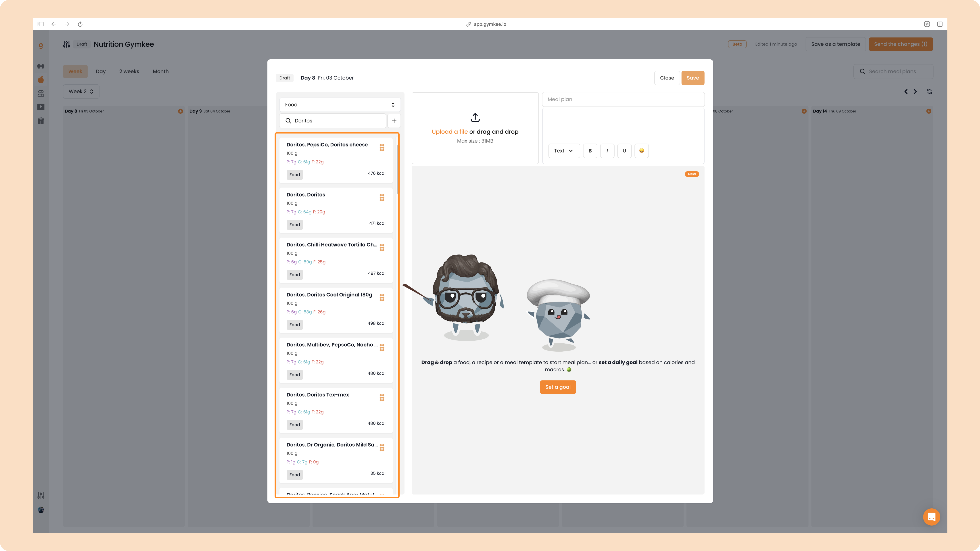Grab drag handle on Multibev Nacho card

[382, 348]
